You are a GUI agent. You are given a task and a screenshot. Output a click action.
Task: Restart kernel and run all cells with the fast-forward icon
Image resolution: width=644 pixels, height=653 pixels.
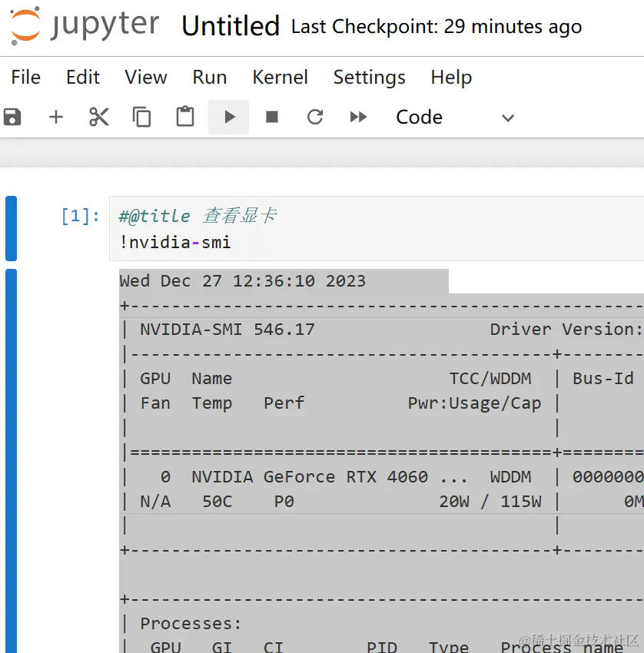click(x=358, y=117)
